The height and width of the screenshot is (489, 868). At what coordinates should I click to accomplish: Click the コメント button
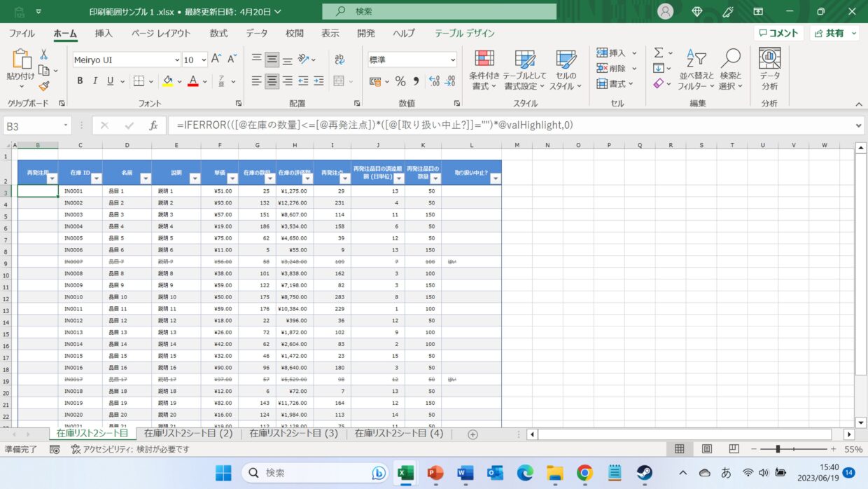coord(778,33)
